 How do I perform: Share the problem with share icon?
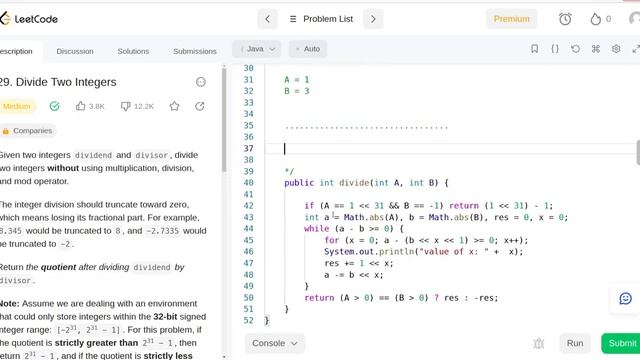click(x=200, y=106)
